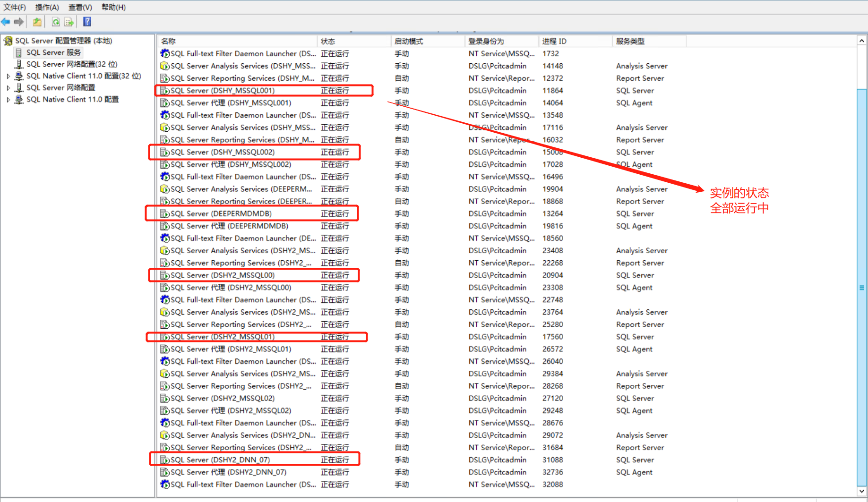
Task: Click the service icon of SQL Server (DSHY2_MSSQL00)
Action: coord(164,275)
